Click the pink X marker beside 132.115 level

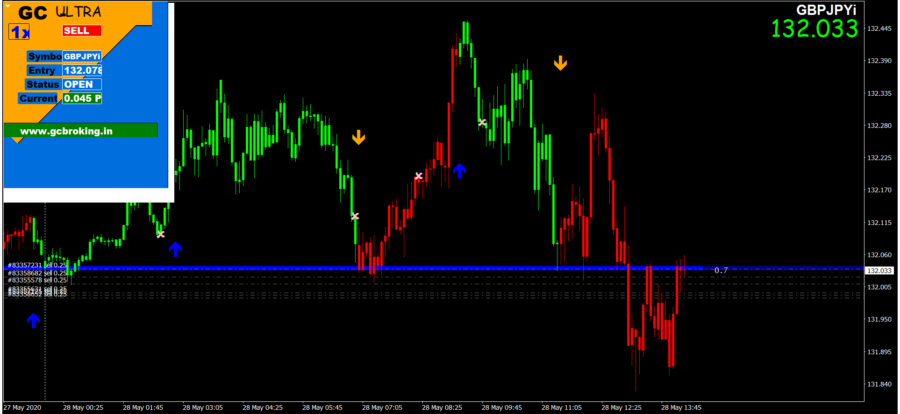click(354, 216)
